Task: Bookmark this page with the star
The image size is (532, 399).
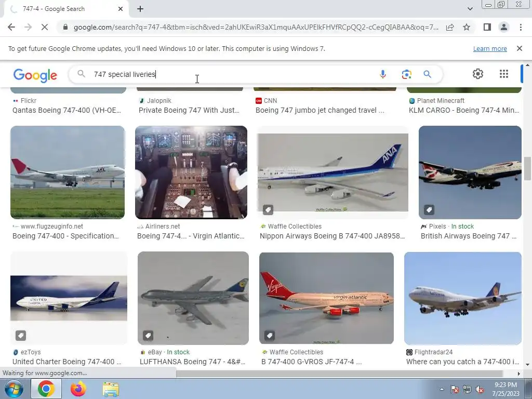Action: point(467,27)
